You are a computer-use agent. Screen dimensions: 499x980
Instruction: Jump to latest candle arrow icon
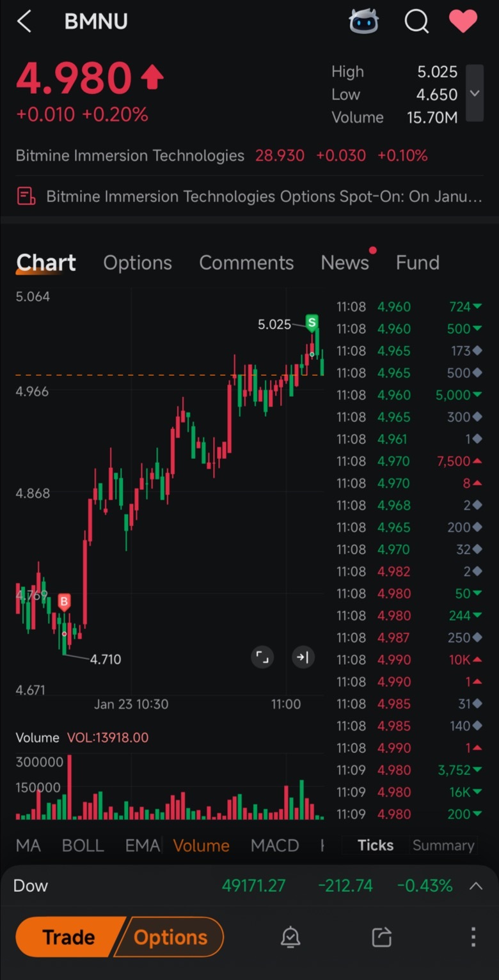303,657
